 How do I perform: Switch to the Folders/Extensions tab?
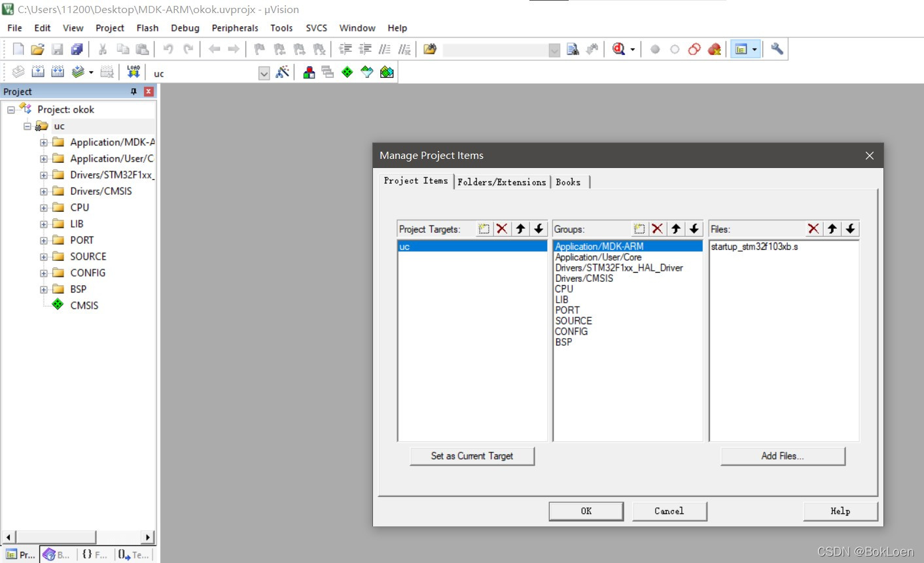click(x=502, y=182)
